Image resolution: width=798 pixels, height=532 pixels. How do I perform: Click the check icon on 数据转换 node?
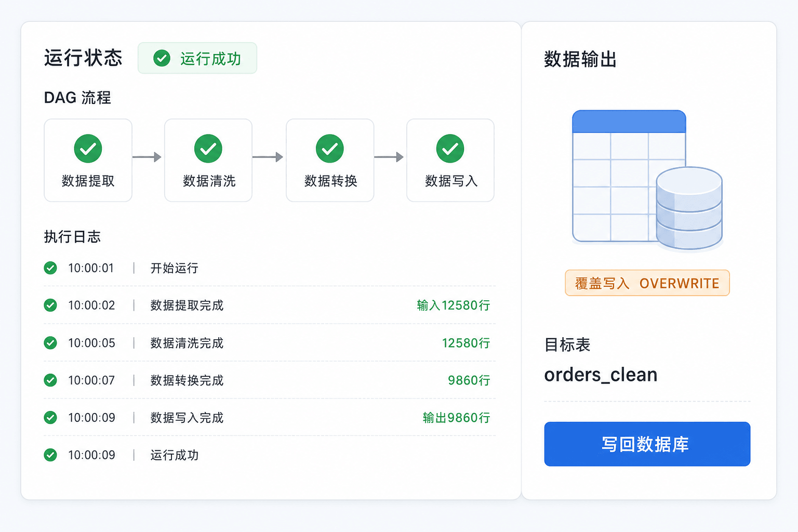click(330, 149)
